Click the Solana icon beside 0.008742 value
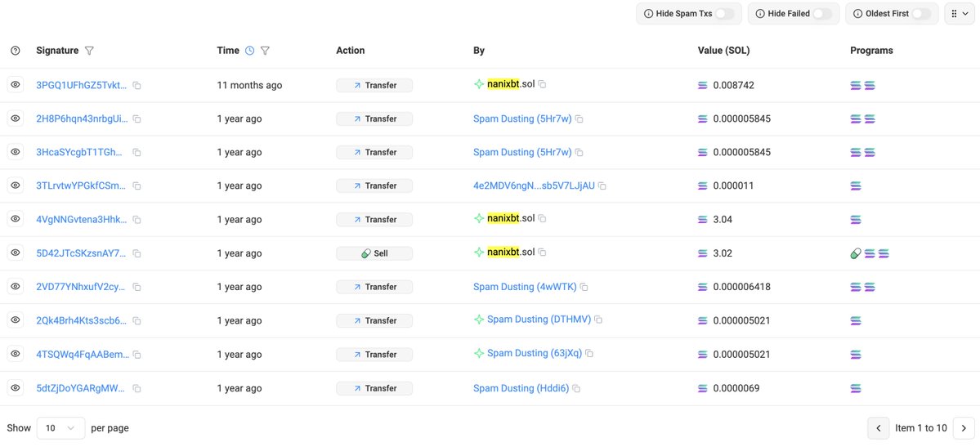 click(703, 85)
